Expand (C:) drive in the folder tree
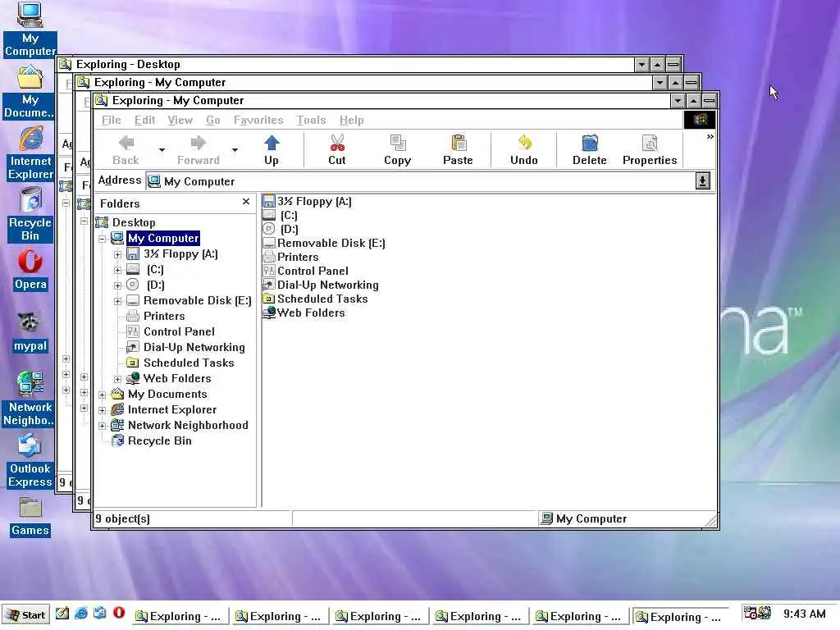840x630 pixels. [117, 270]
